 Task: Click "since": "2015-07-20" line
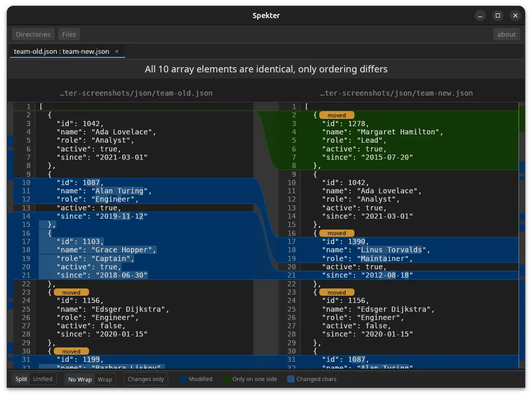tap(367, 157)
